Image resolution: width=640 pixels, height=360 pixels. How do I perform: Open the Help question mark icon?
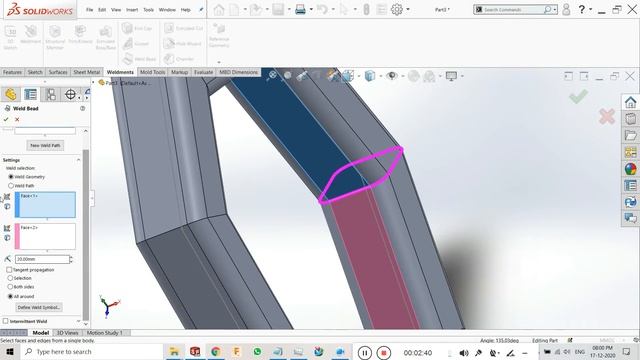(582, 9)
